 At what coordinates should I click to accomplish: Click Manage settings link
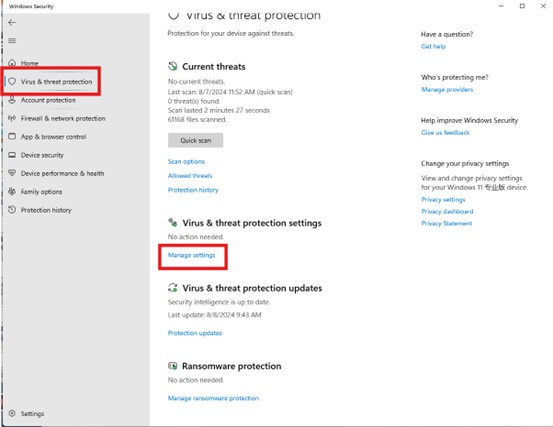pyautogui.click(x=192, y=255)
